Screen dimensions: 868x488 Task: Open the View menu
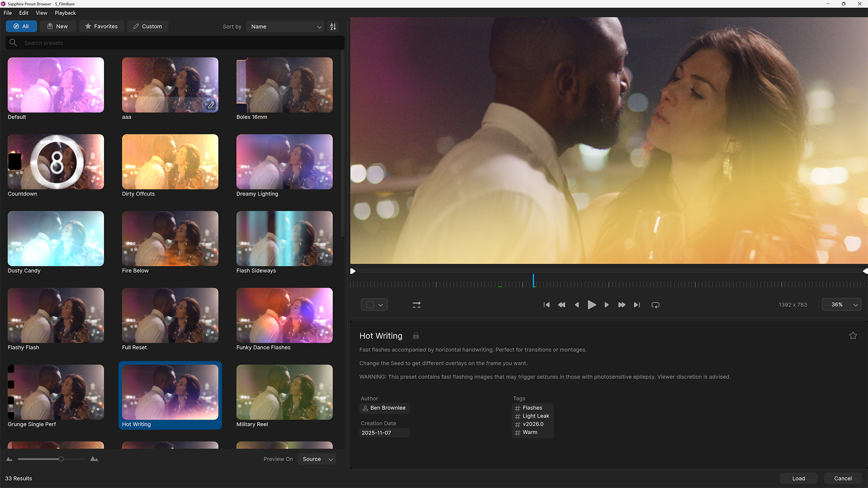pos(42,13)
